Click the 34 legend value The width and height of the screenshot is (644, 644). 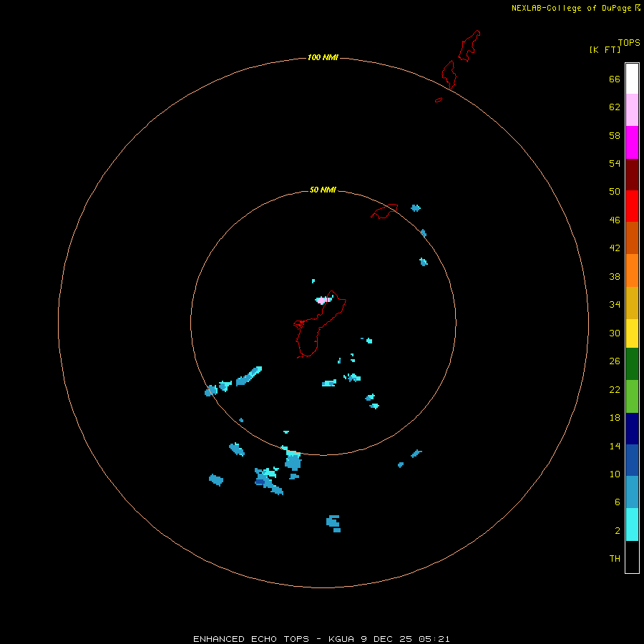615,304
